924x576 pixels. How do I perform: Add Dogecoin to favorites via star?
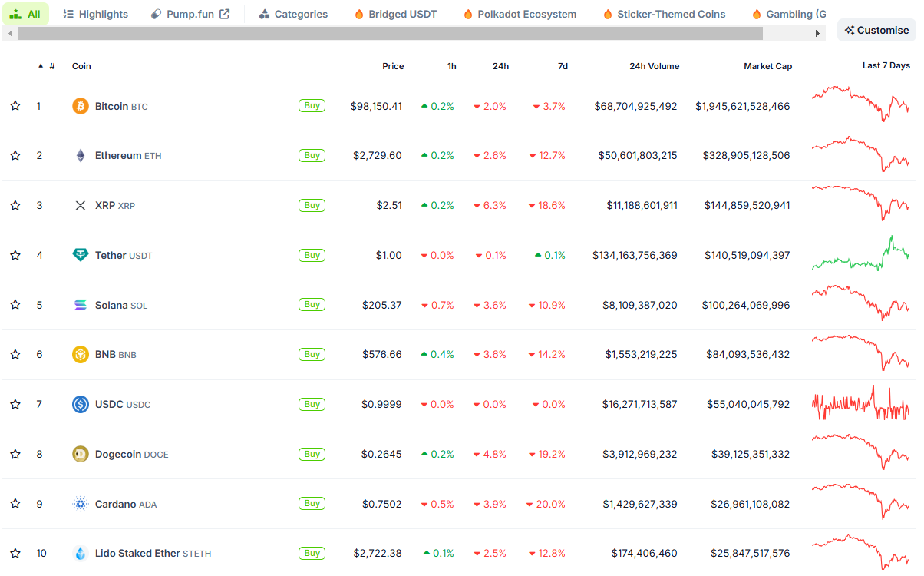(x=15, y=454)
